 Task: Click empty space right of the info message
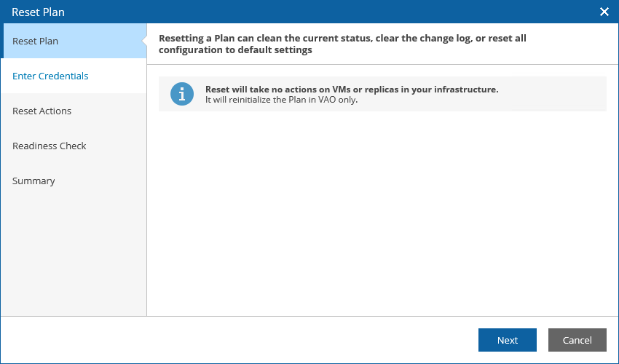[553, 94]
